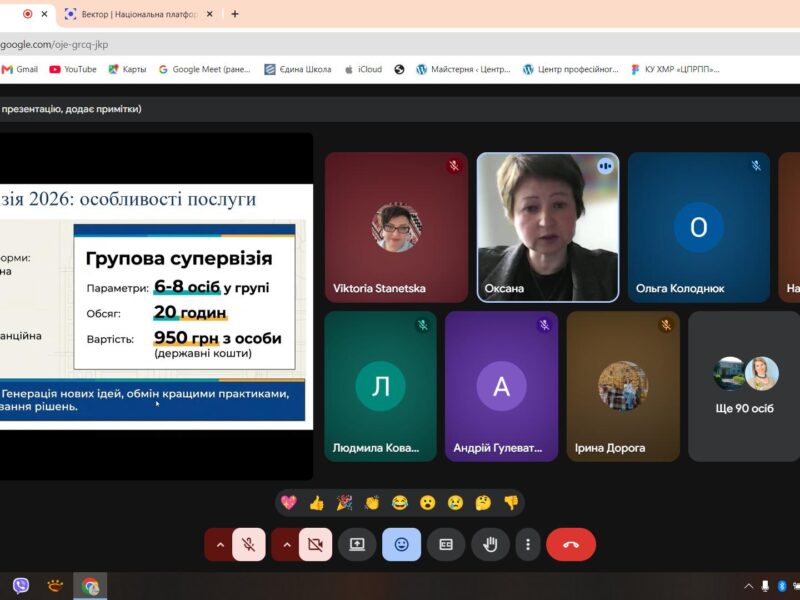Open the Майстерня ‹ Центр bookmark
800x600 pixels.
[463, 69]
